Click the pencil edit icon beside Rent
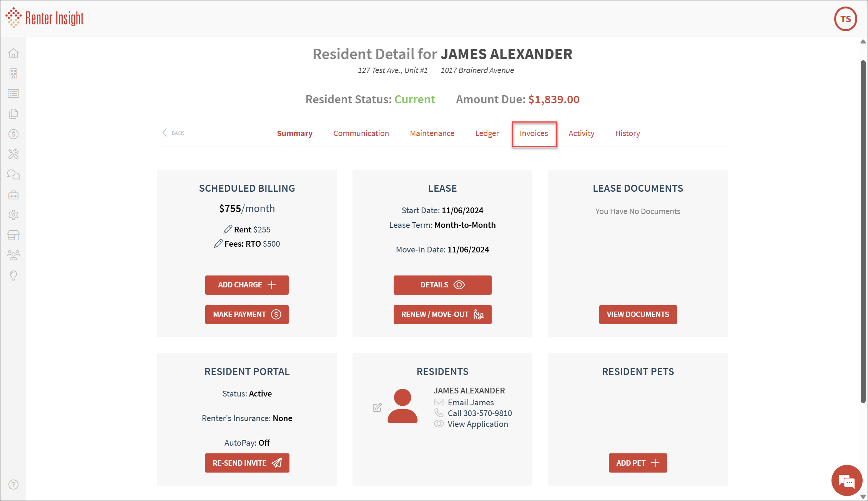Viewport: 868px width, 501px height. pyautogui.click(x=228, y=229)
